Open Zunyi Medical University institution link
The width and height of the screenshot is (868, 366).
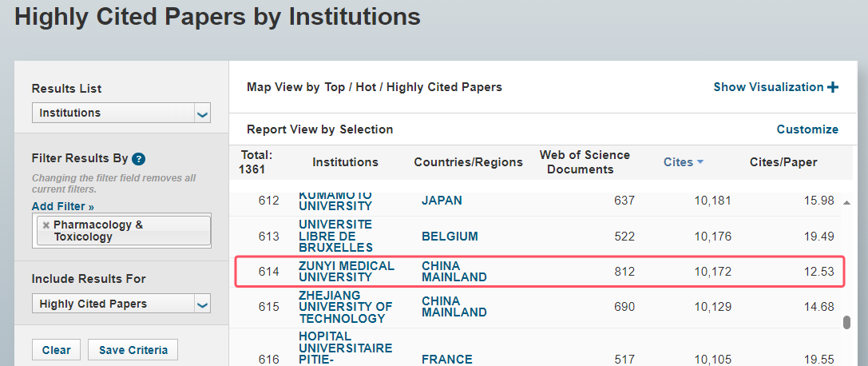[x=347, y=272]
